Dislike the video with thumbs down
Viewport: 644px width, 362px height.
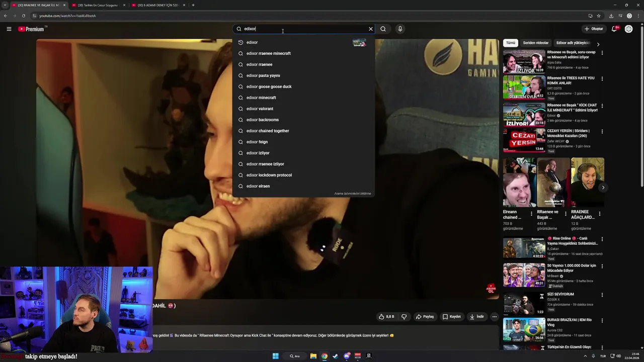pos(404,317)
